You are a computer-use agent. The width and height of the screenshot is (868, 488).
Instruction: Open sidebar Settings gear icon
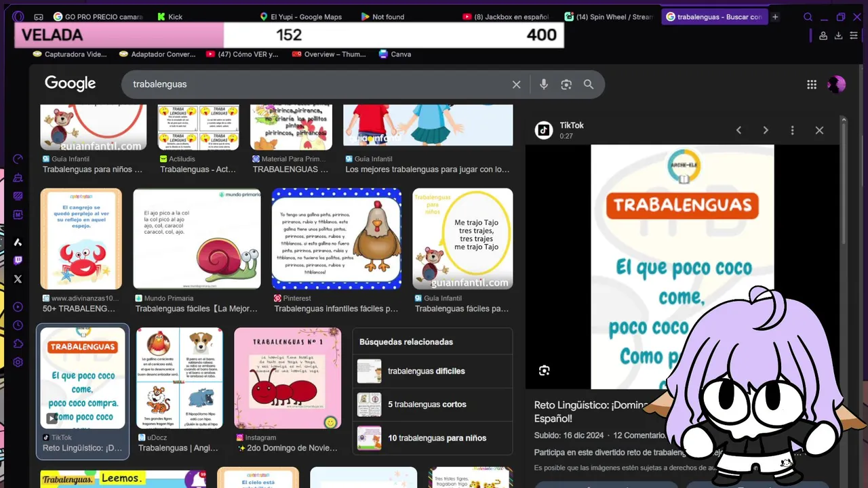coord(18,362)
